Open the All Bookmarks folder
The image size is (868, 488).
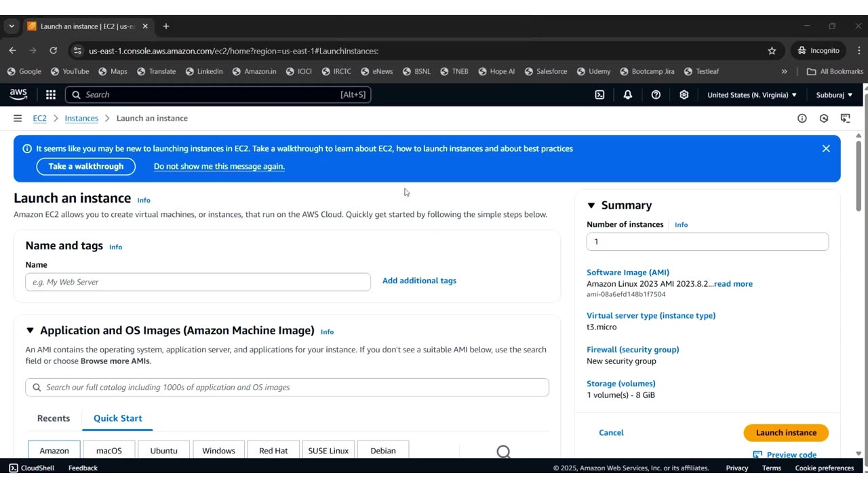pos(835,71)
